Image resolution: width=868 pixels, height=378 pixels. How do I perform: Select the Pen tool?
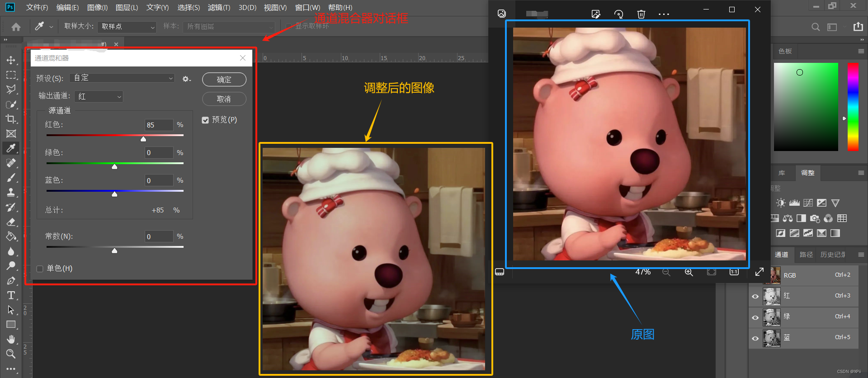pyautogui.click(x=11, y=281)
